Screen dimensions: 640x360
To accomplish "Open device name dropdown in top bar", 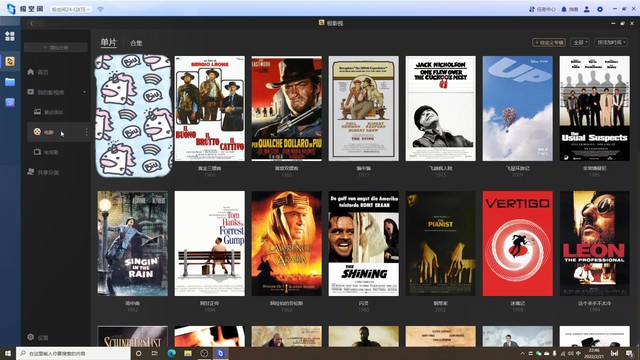I will coord(71,9).
